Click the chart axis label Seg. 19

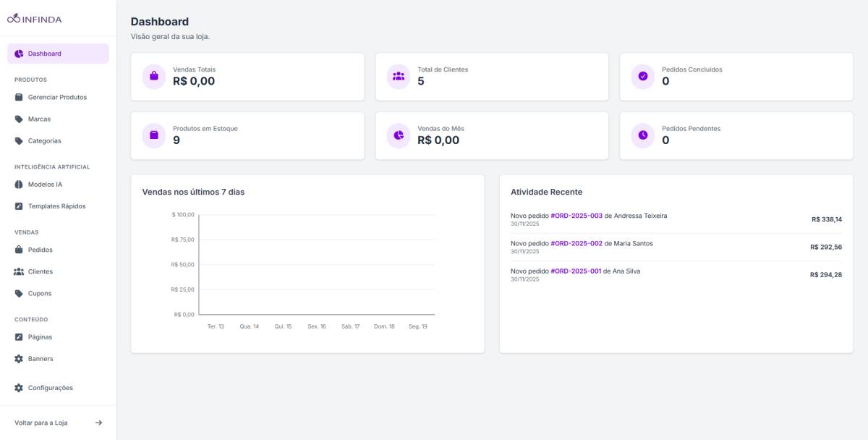point(418,326)
